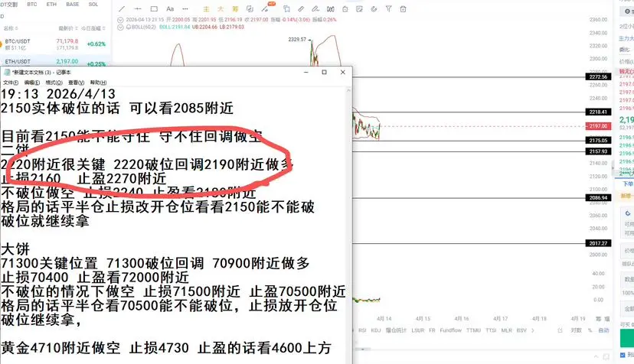Click the overlapping squares icon after 筹

tap(250, 9)
